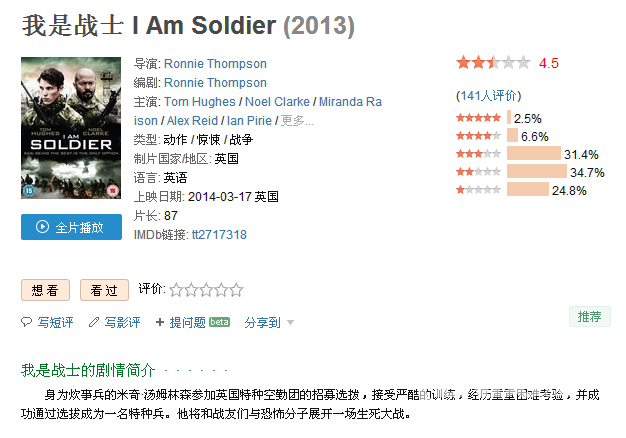
Task: Click the pencil icon for 写影评
Action: coord(94,322)
